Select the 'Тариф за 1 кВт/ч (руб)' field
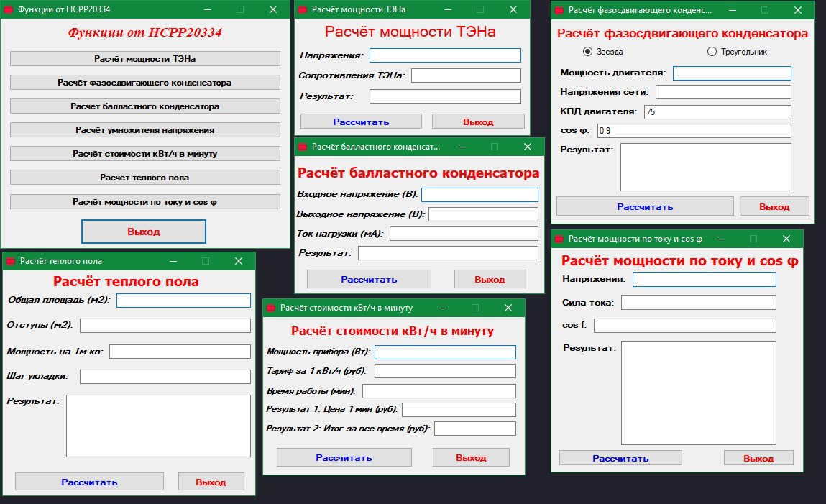826x504 pixels. click(x=445, y=371)
